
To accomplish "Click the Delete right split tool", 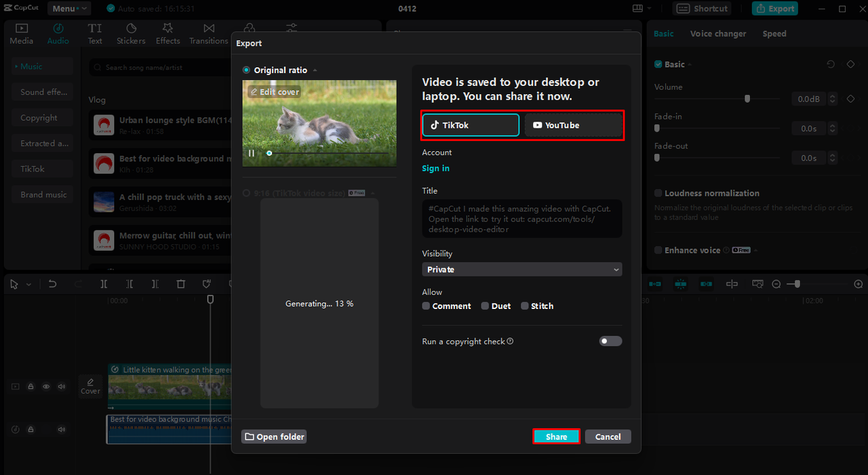I will pos(155,285).
